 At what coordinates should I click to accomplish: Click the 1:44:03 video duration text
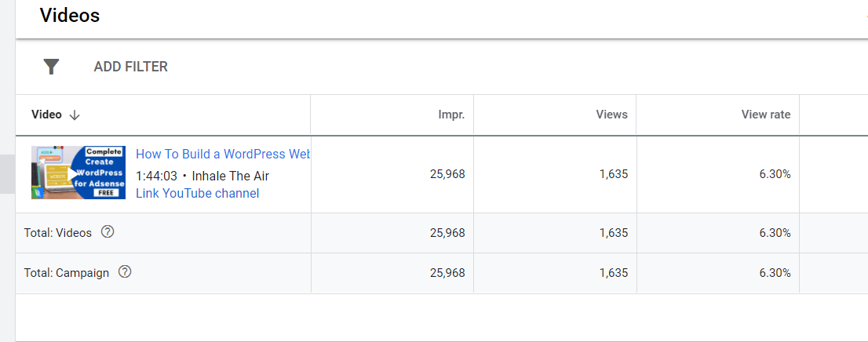(155, 174)
